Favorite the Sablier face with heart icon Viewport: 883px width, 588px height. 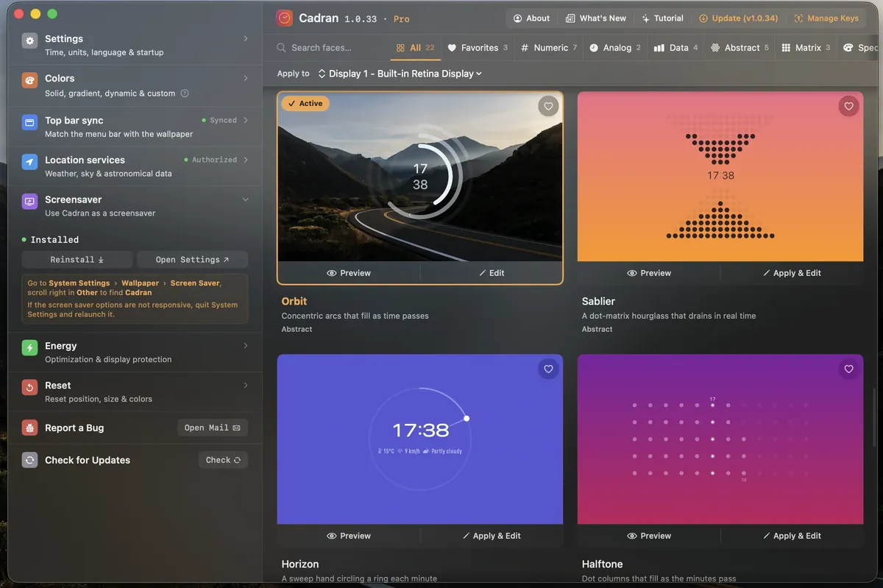click(848, 107)
